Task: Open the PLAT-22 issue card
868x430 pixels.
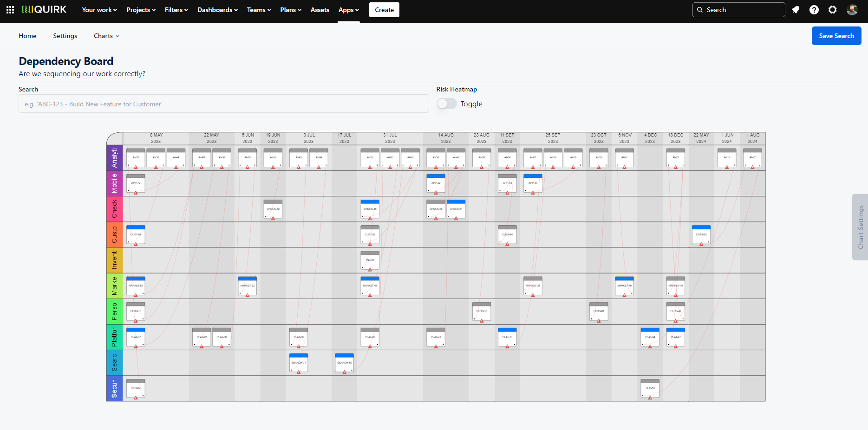Action: [202, 337]
